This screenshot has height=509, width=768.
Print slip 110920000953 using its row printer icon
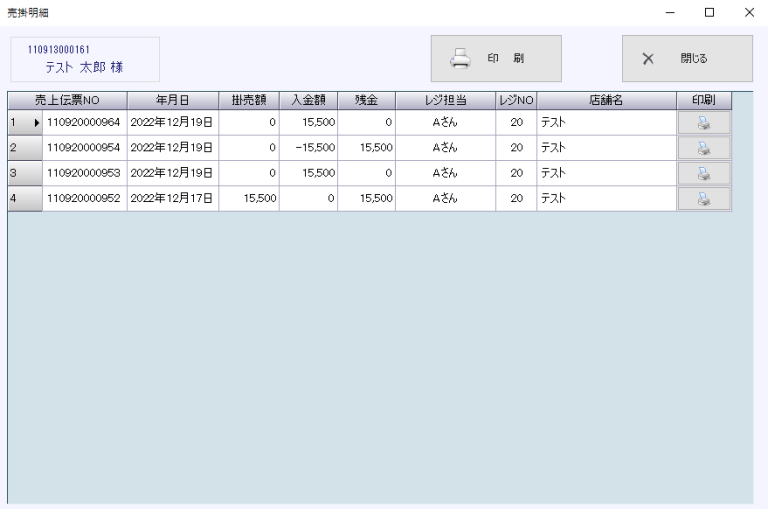tap(704, 173)
